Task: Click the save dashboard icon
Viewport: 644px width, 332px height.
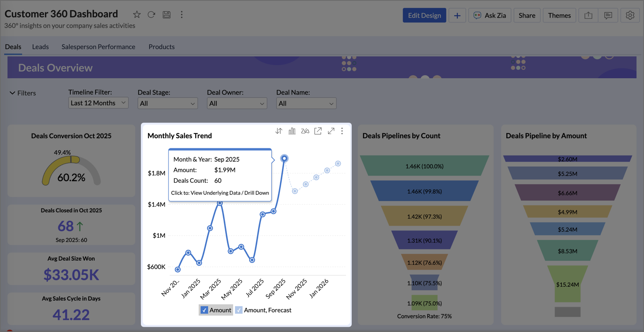Action: click(167, 15)
